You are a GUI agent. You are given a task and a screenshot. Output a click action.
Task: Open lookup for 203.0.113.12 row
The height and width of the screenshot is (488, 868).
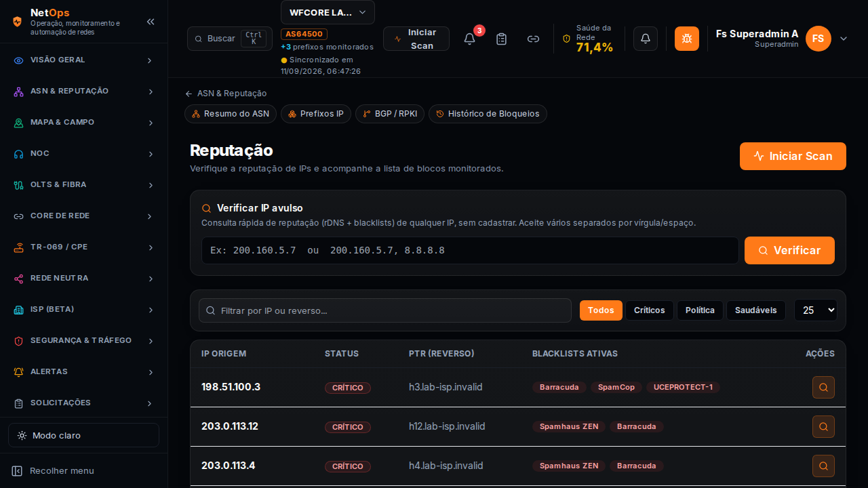point(823,427)
